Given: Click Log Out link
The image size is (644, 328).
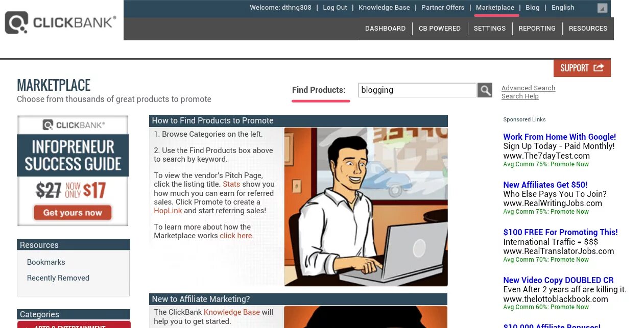Looking at the screenshot, I should (335, 8).
